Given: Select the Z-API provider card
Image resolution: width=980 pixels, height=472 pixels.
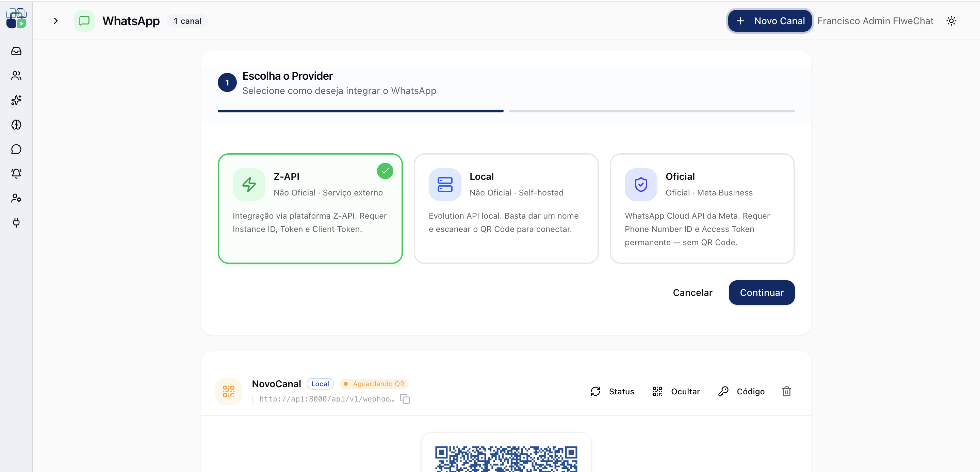Looking at the screenshot, I should (310, 209).
